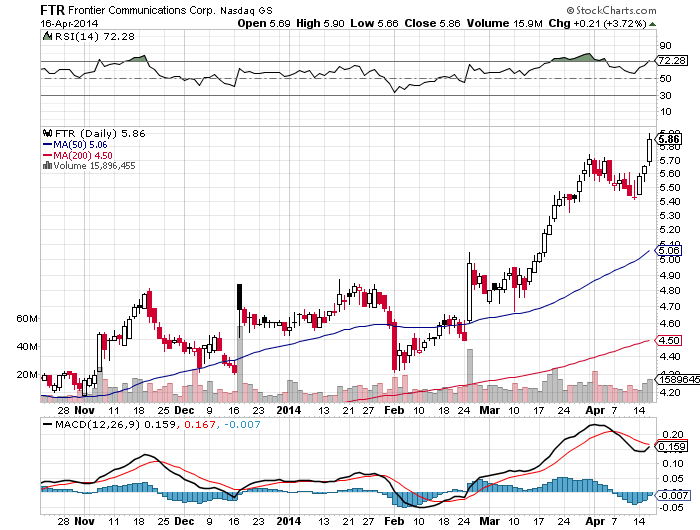Viewport: 700px width, 530px height.
Task: Click the Volume 15.9M header value
Action: pos(504,23)
